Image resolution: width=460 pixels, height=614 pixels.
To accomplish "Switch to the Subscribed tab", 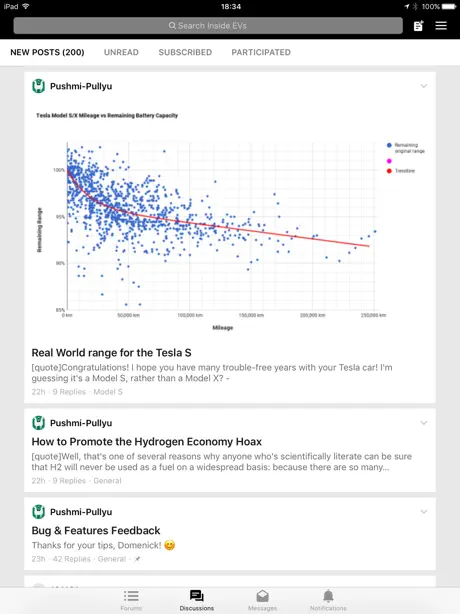I will tap(185, 52).
